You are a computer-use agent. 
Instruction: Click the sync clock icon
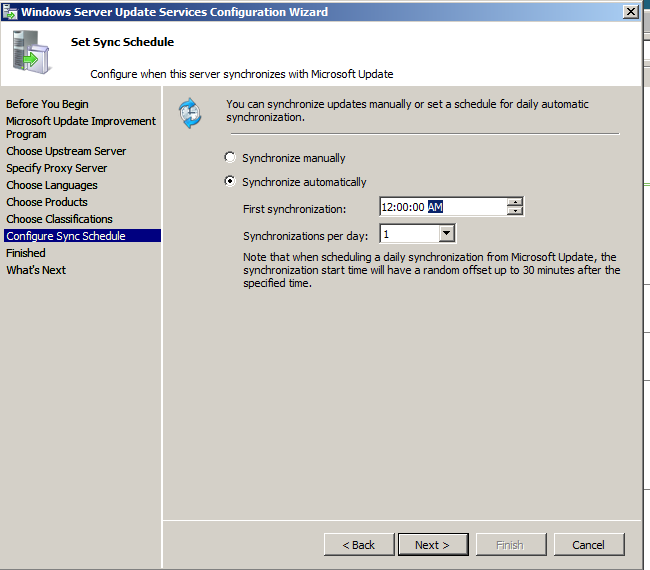[190, 113]
